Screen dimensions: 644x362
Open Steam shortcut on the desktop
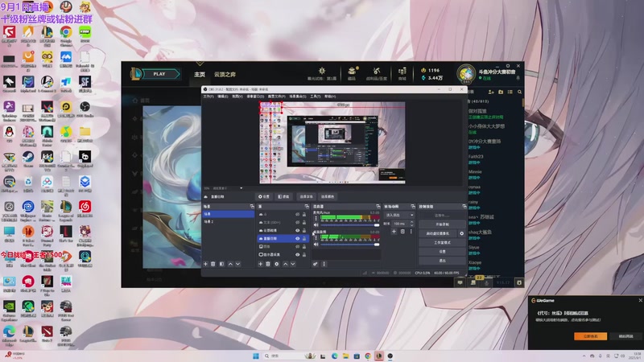(28, 158)
